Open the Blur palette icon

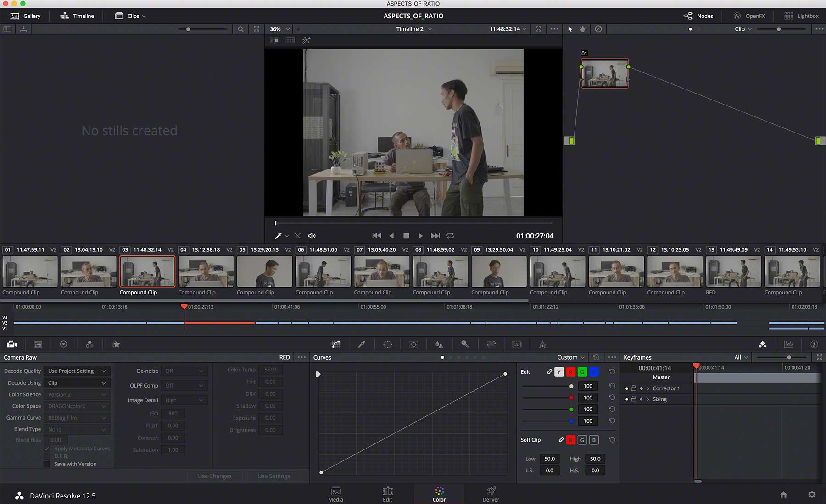439,344
